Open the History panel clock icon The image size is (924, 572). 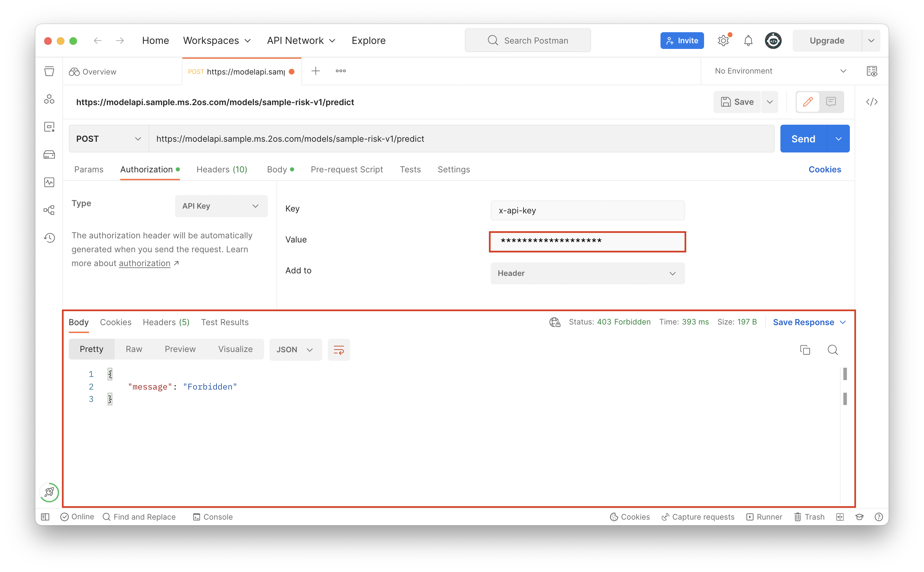[x=49, y=238]
